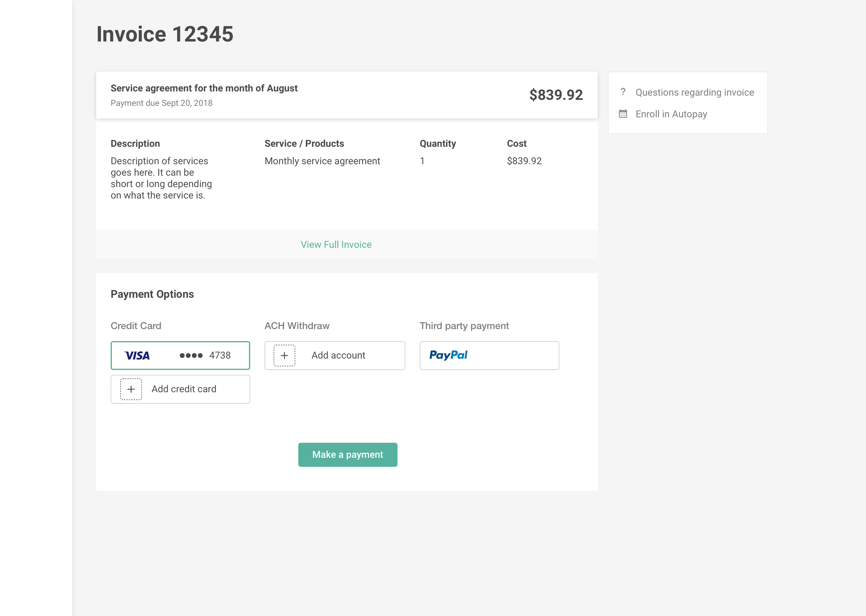Choose the PayPal payment option
The image size is (866, 616).
click(x=489, y=356)
